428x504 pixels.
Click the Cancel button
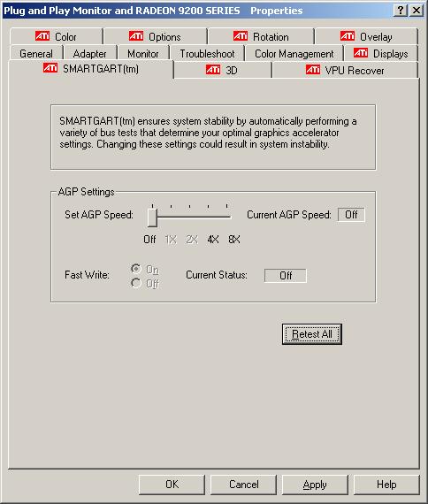(243, 485)
